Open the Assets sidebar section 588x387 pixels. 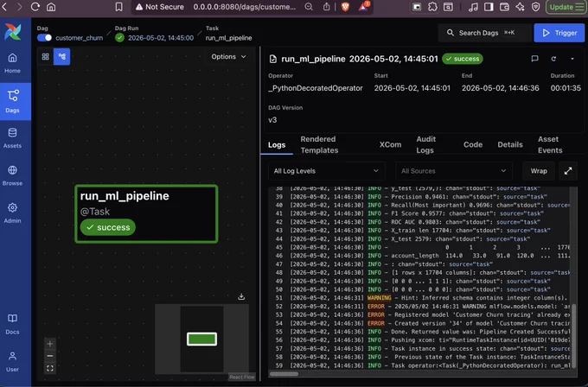(x=12, y=138)
